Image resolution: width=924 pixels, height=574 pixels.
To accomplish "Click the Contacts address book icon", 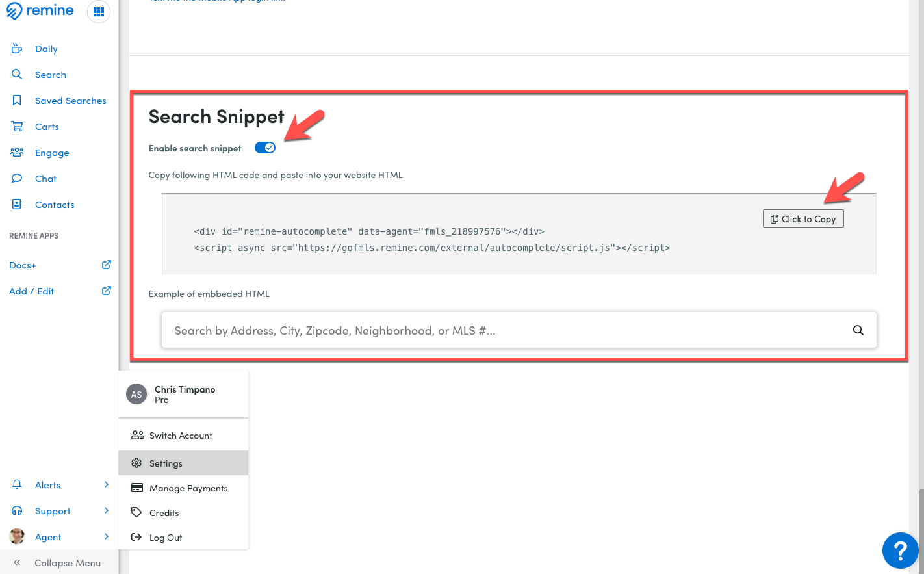I will 17,204.
